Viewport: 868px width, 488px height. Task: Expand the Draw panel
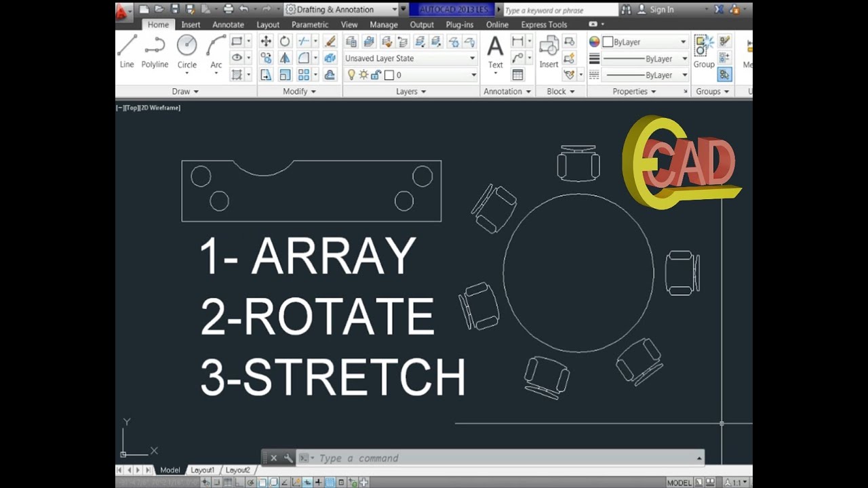click(x=185, y=91)
